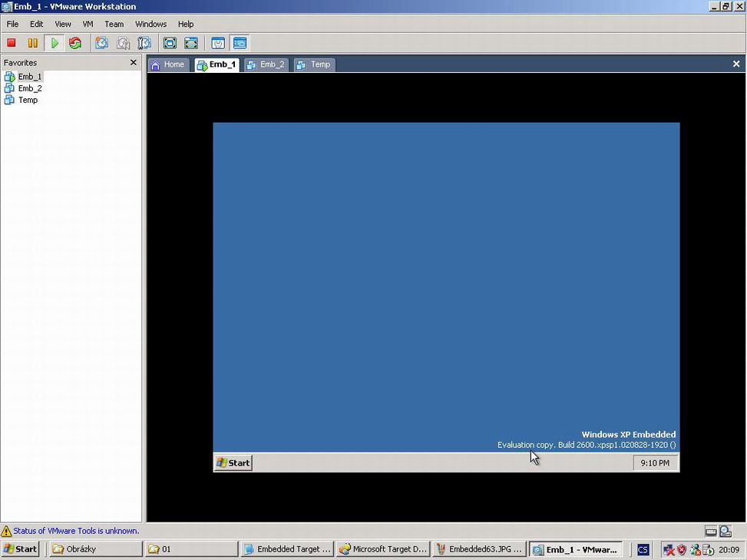
Task: Click the green Power On play icon
Action: pyautogui.click(x=55, y=43)
